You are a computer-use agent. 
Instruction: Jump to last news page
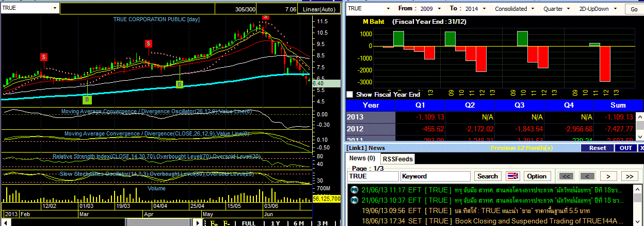pos(629,176)
